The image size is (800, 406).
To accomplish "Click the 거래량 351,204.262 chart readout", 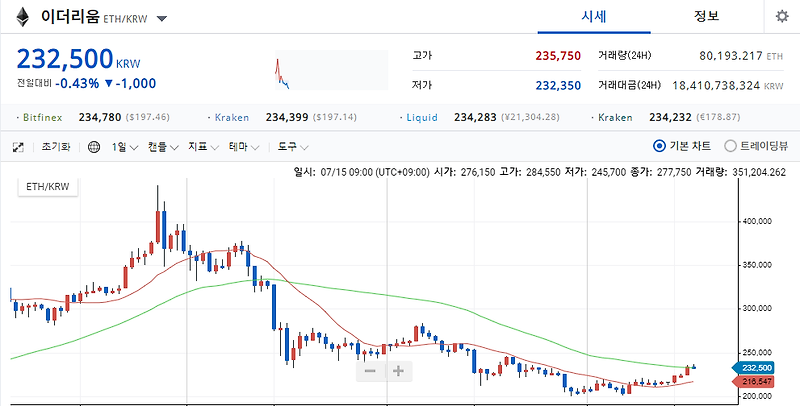I will pos(741,172).
